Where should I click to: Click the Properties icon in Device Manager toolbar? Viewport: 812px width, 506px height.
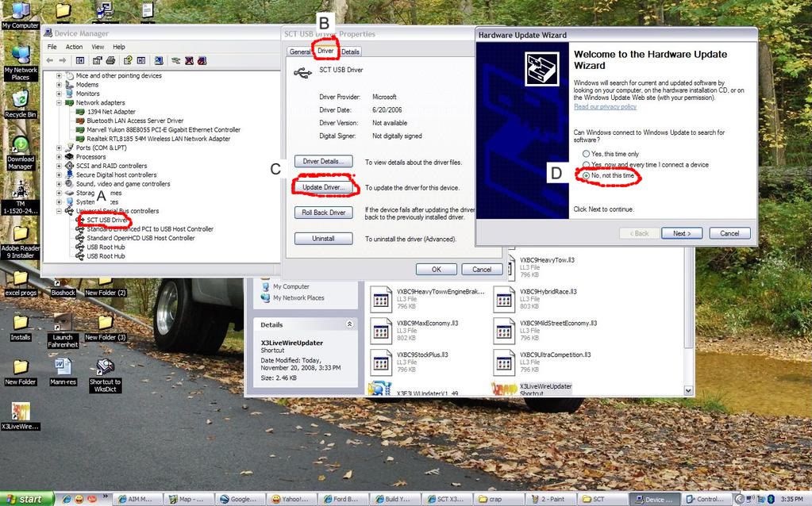(97, 60)
